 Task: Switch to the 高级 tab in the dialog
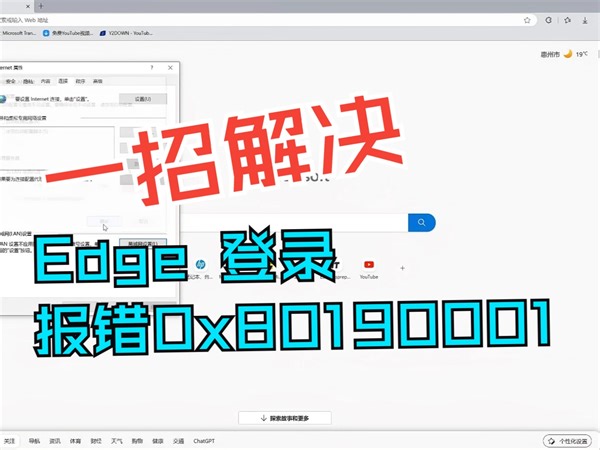click(98, 81)
